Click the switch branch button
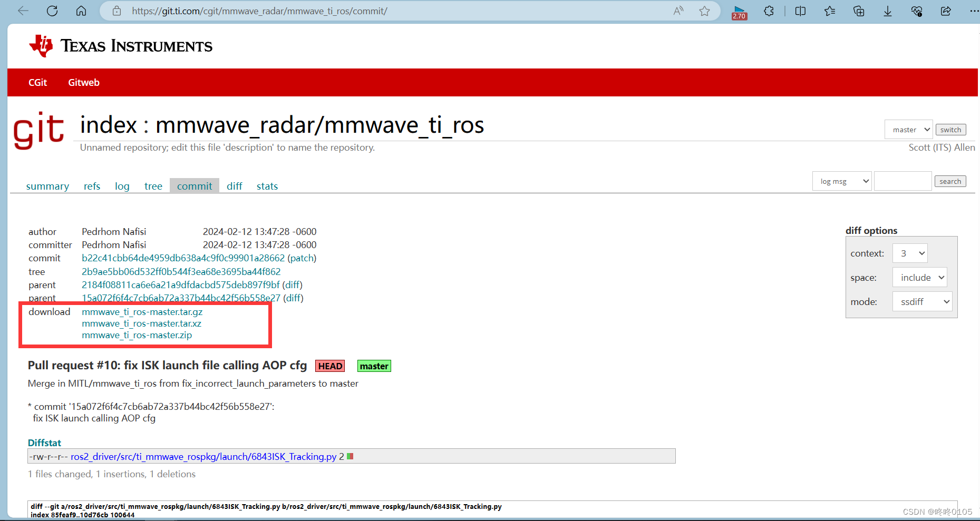The height and width of the screenshot is (521, 980). pyautogui.click(x=950, y=129)
